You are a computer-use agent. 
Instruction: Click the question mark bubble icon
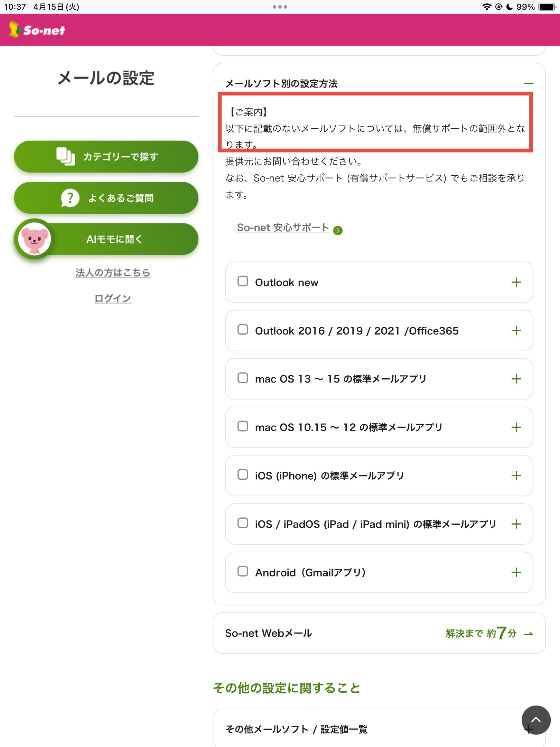pyautogui.click(x=70, y=198)
